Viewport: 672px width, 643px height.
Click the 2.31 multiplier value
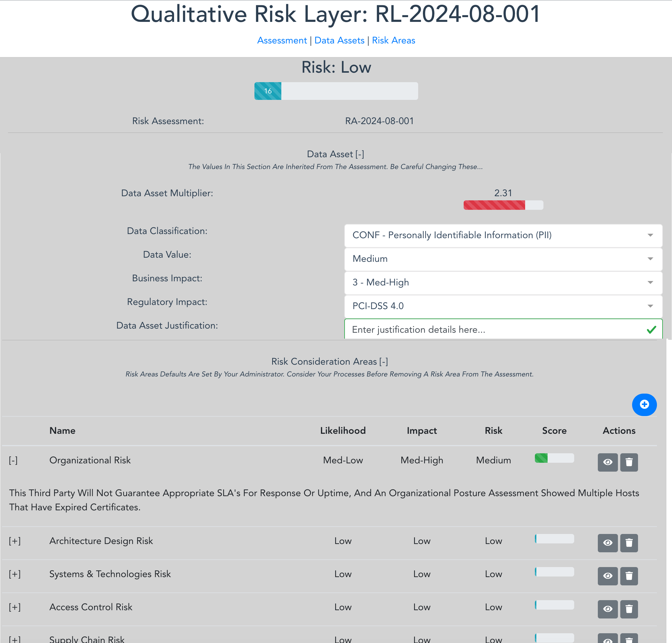[503, 193]
